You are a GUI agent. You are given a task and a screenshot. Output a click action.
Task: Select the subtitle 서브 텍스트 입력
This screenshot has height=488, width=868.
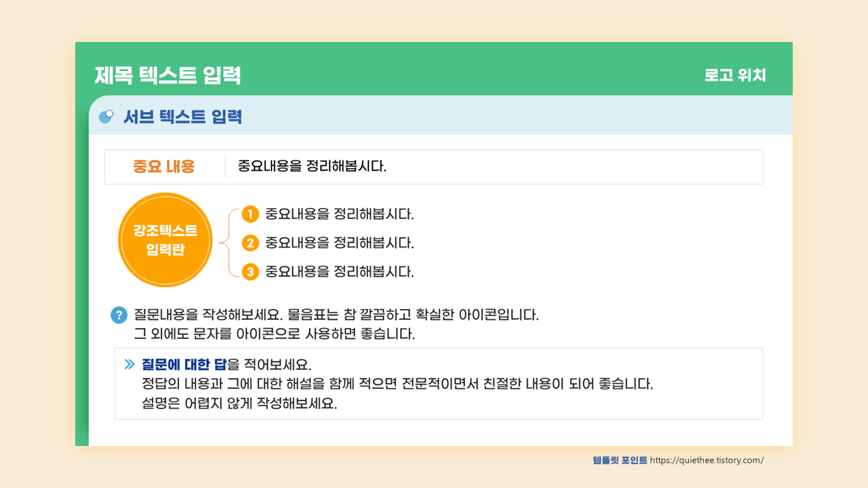coord(182,117)
